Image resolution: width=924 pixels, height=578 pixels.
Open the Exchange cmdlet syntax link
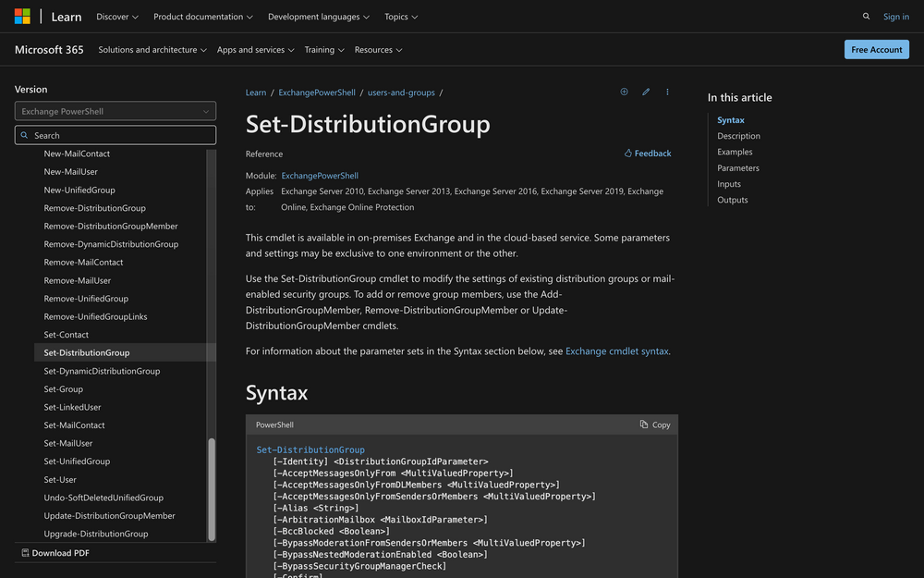pos(616,351)
